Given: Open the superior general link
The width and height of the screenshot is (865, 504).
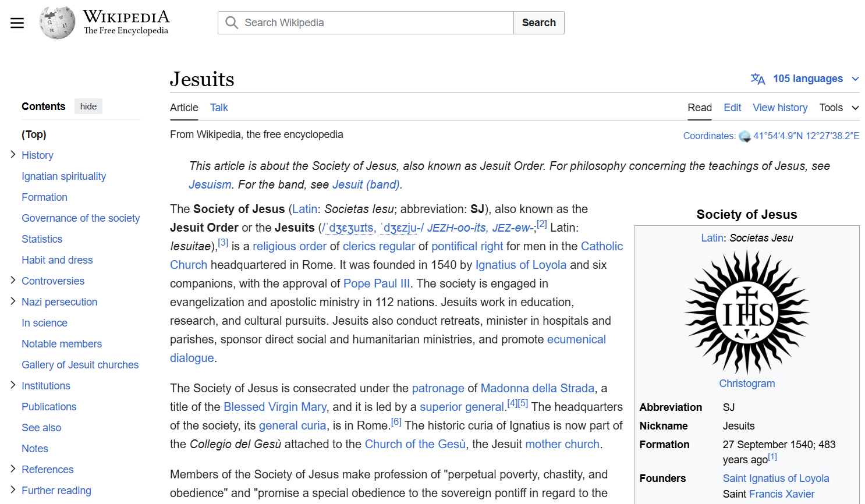Looking at the screenshot, I should (462, 407).
